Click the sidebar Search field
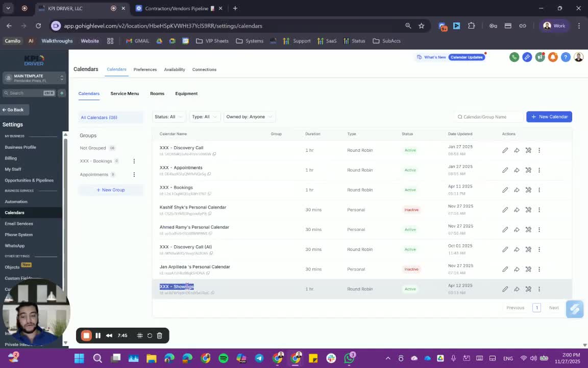 tap(29, 93)
